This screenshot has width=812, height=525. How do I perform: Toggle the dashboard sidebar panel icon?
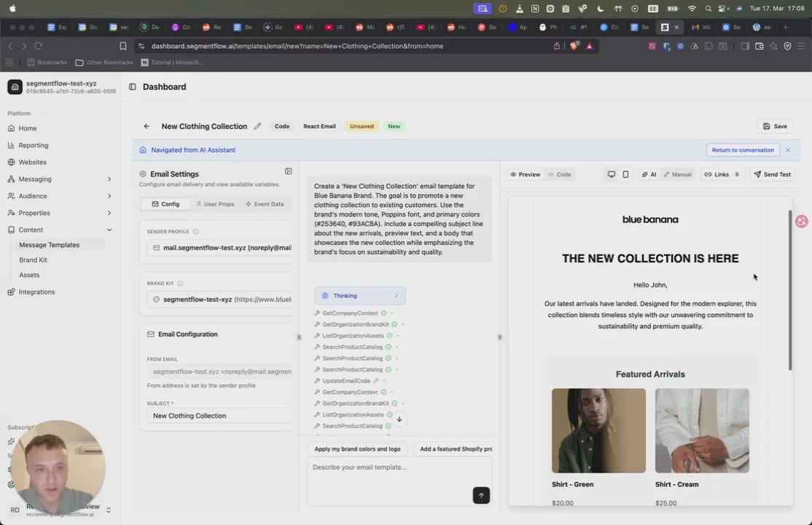133,87
